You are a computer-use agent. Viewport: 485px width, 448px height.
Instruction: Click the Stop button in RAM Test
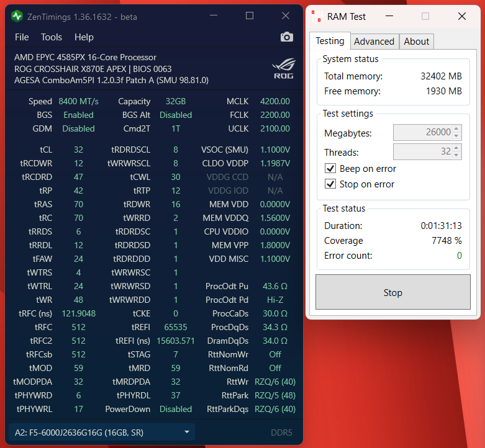393,292
